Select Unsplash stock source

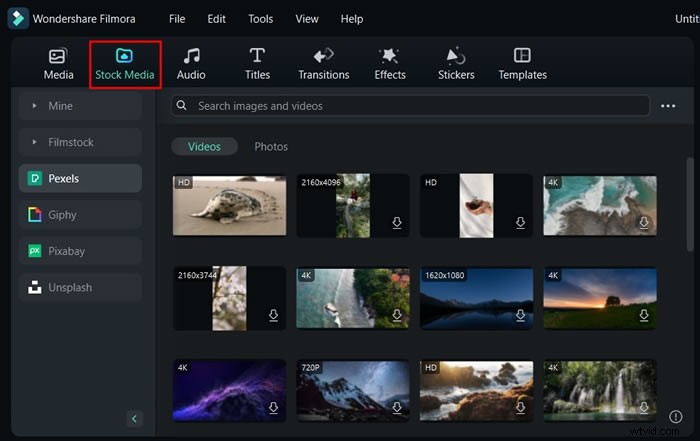[x=80, y=287]
